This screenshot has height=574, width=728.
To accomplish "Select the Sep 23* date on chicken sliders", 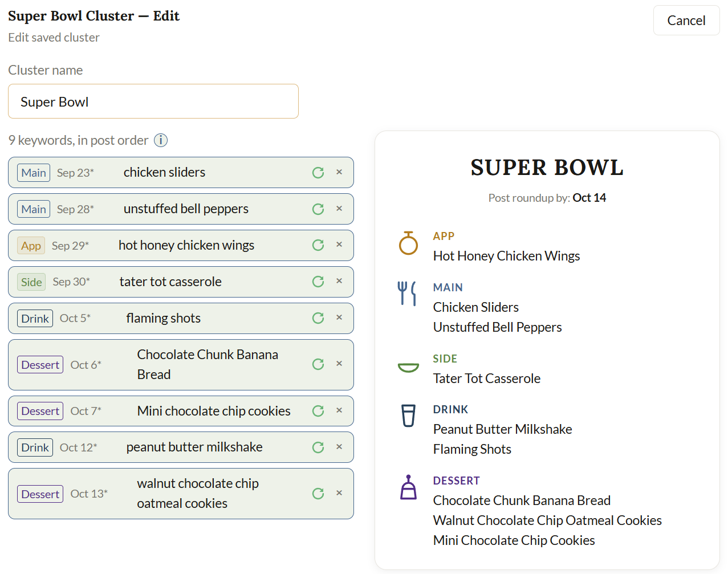I will pos(75,173).
